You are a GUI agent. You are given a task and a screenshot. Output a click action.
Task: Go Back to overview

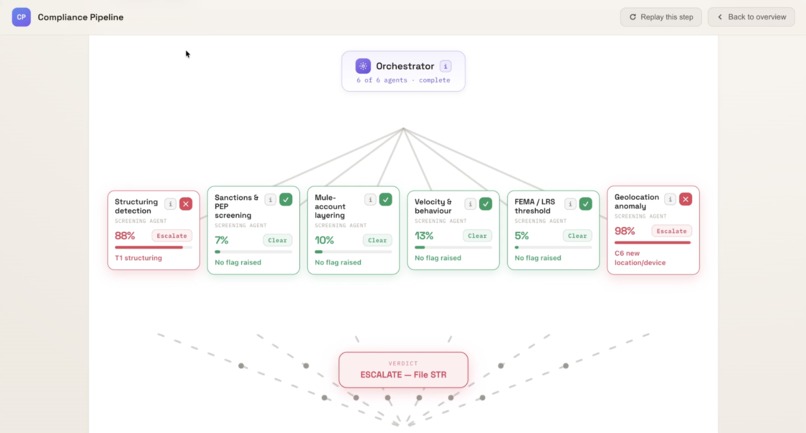coord(751,17)
